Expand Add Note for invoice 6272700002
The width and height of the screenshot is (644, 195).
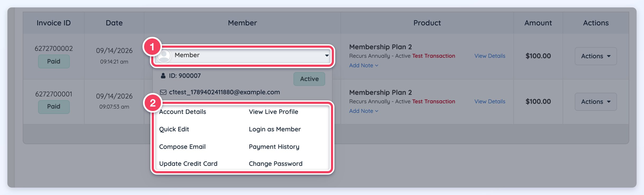click(364, 65)
